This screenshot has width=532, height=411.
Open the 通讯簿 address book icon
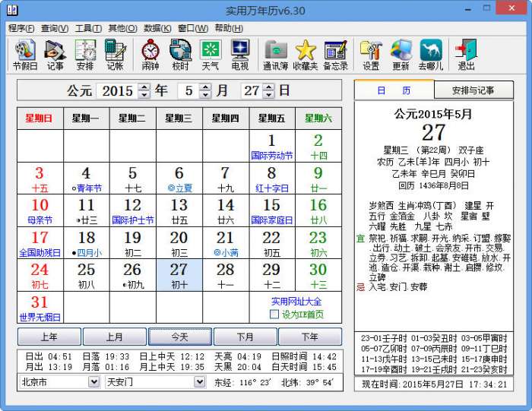click(275, 55)
